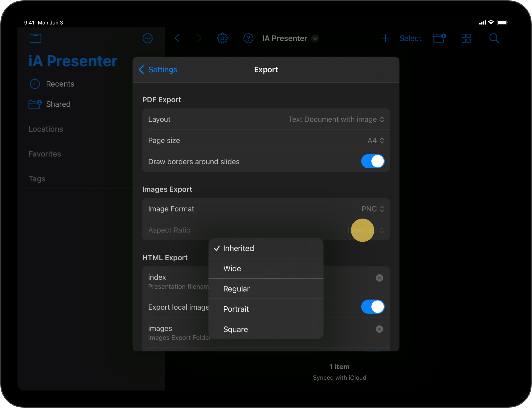Check the battery status indicator
The image size is (532, 408).
click(x=502, y=23)
